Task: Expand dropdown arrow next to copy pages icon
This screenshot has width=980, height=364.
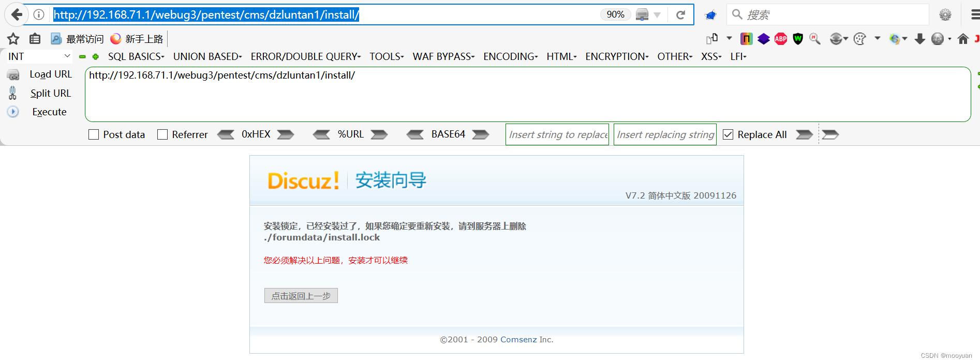Action: [729, 38]
